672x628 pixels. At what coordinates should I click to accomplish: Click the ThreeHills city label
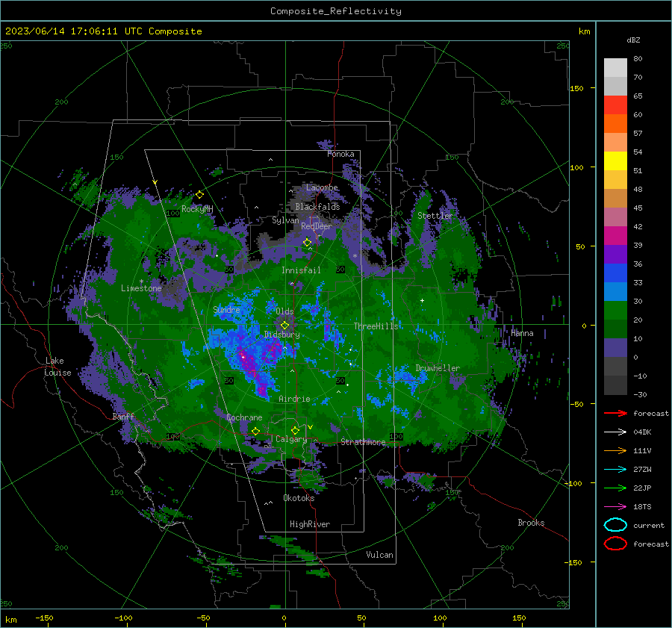(376, 326)
